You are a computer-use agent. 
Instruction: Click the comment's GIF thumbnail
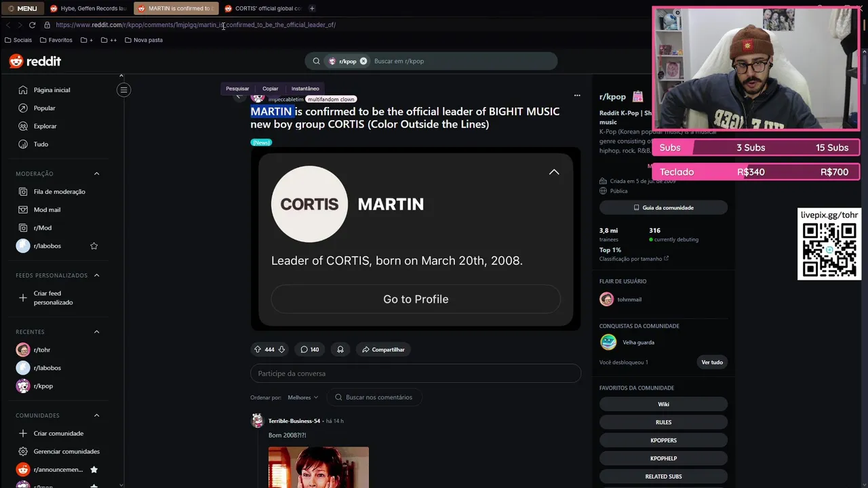pos(319,467)
